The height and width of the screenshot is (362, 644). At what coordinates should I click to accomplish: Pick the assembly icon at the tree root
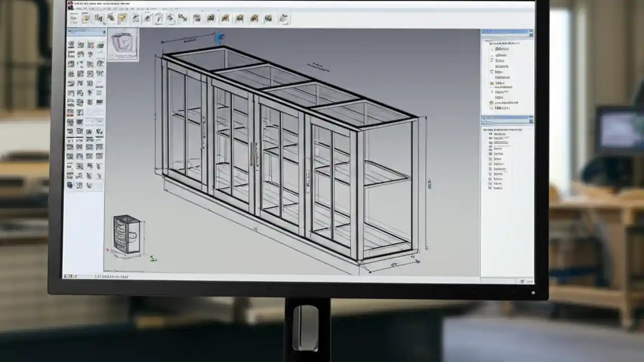[492, 42]
